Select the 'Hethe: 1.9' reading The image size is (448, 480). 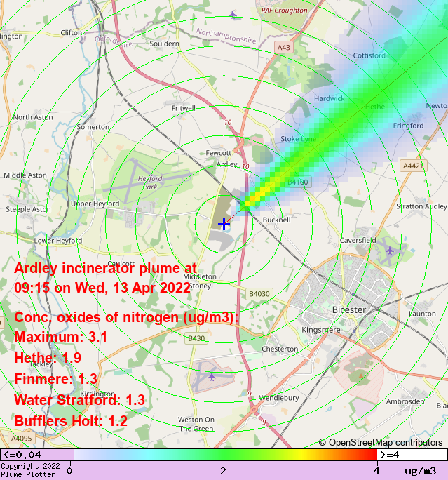[x=48, y=358]
